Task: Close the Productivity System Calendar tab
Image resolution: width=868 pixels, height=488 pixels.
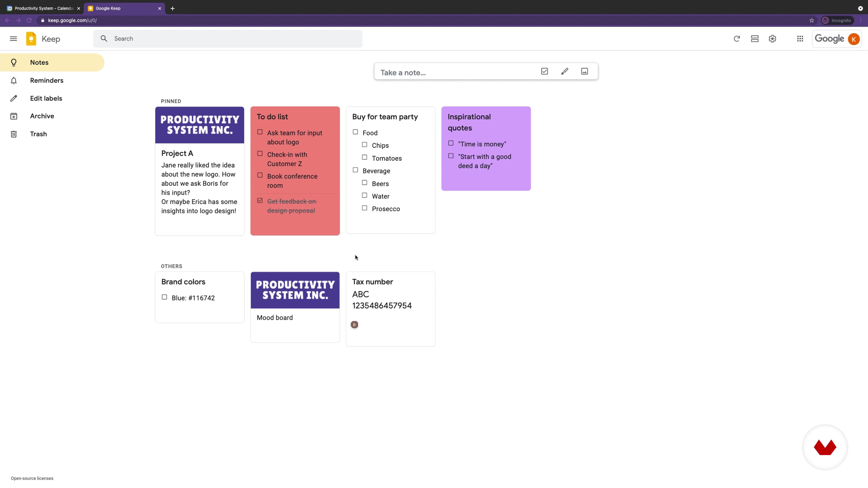Action: (x=78, y=8)
